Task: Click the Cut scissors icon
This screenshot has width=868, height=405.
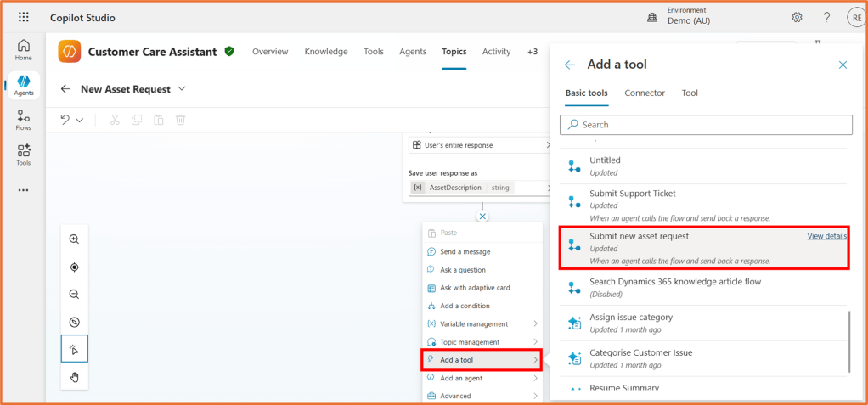Action: pyautogui.click(x=115, y=120)
